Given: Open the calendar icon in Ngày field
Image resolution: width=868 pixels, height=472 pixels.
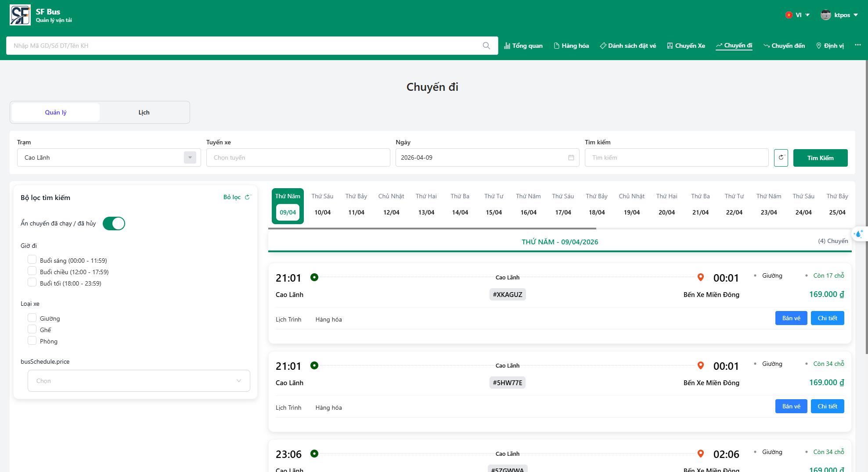Looking at the screenshot, I should point(571,158).
